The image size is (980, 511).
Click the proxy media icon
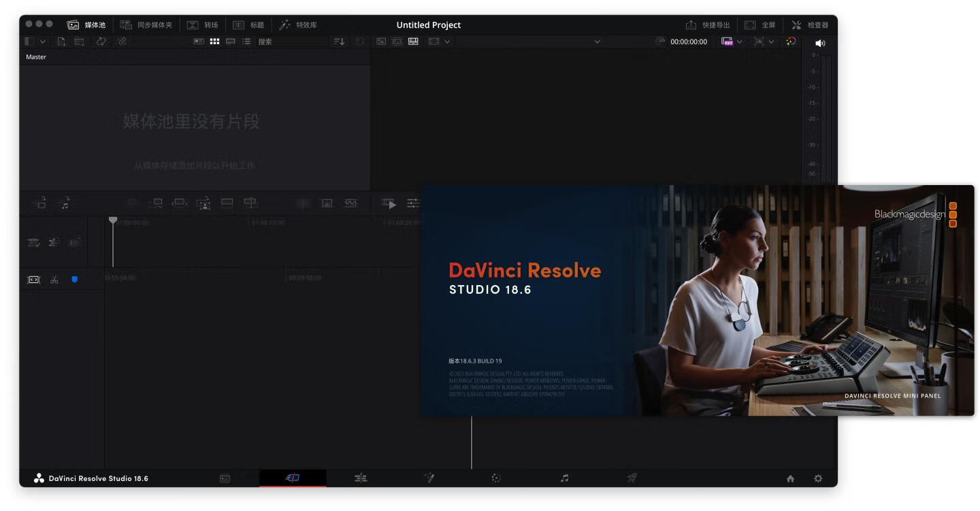[x=728, y=42]
